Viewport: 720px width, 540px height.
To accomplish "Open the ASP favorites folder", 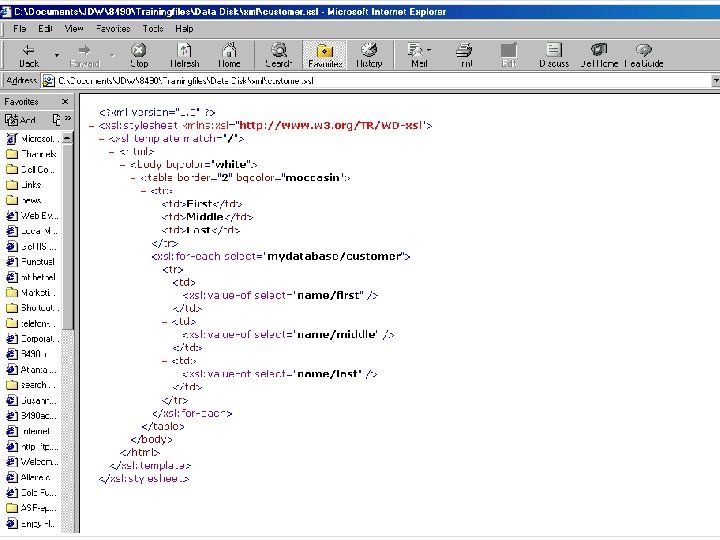I will [x=31, y=508].
